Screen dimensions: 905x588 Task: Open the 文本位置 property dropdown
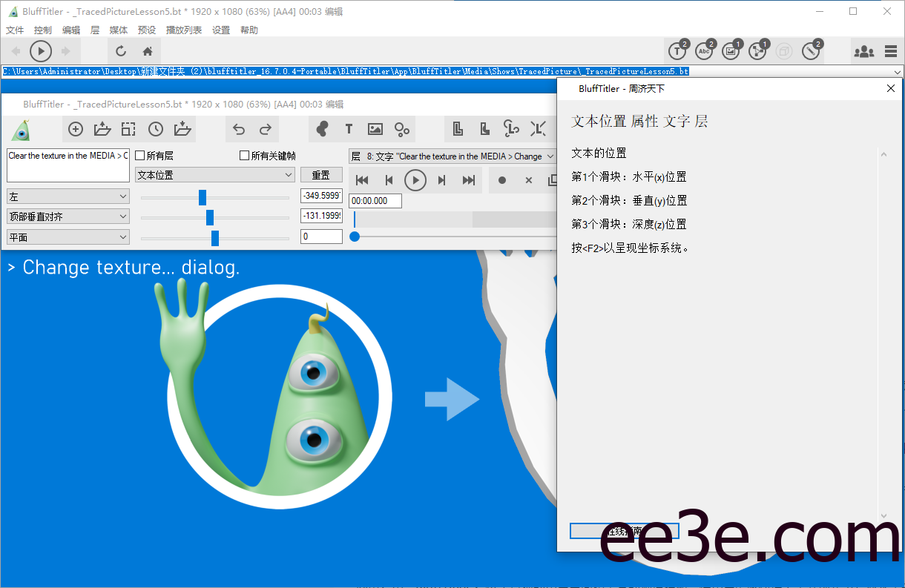point(215,174)
